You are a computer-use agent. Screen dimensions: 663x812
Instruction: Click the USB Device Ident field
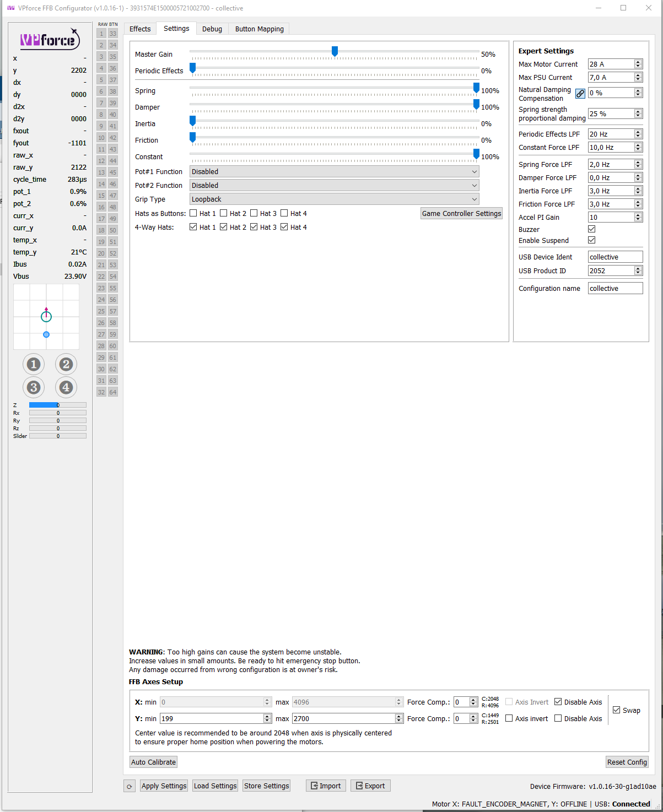point(616,257)
